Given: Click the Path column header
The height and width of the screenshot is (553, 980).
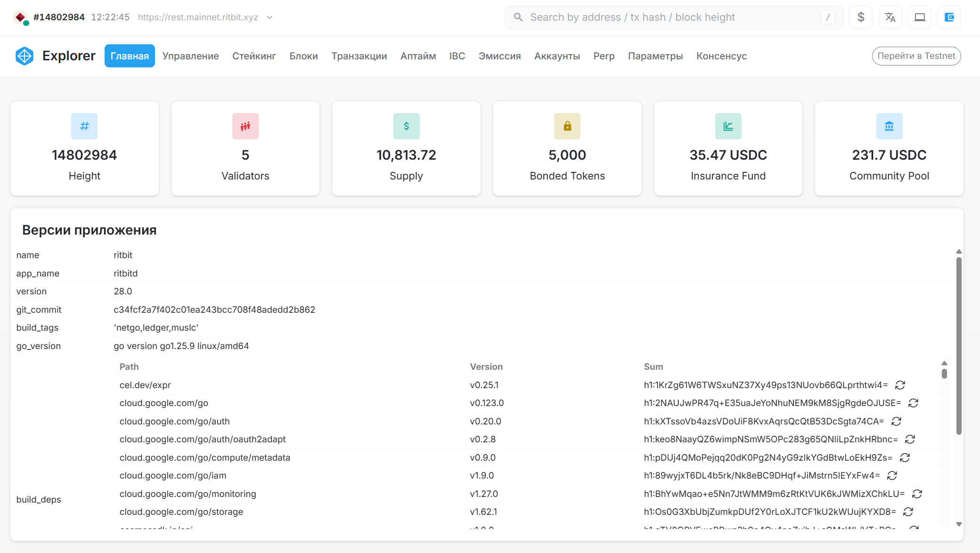Looking at the screenshot, I should click(129, 367).
